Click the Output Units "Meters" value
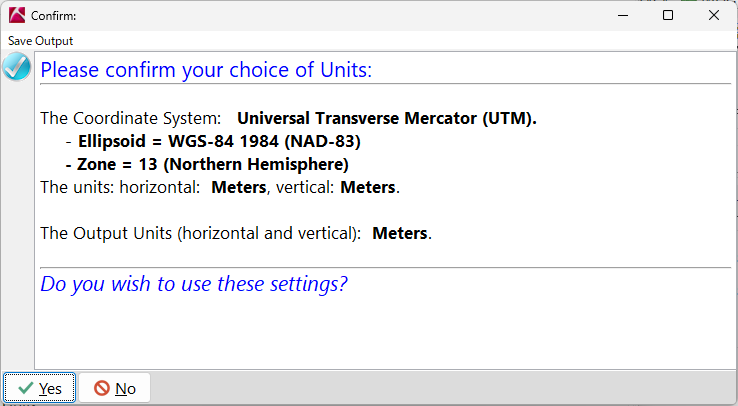 400,233
